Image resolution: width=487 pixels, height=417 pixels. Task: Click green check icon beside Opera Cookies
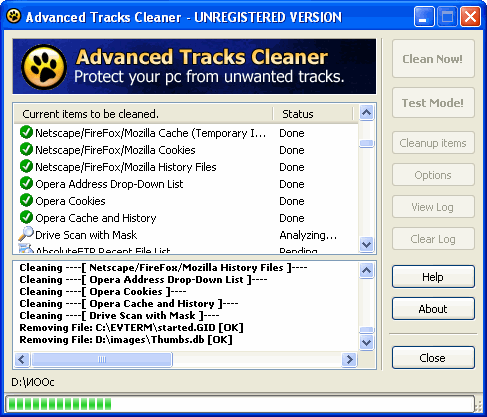coord(26,200)
